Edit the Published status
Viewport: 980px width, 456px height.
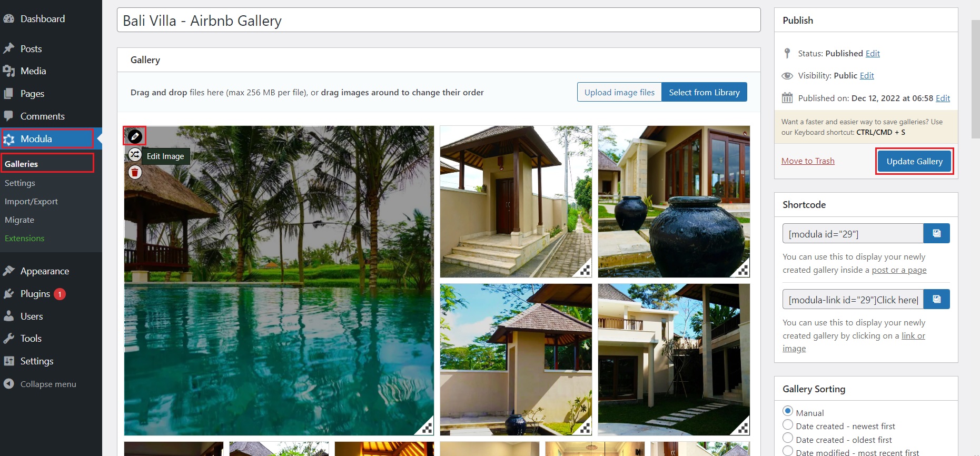tap(873, 53)
